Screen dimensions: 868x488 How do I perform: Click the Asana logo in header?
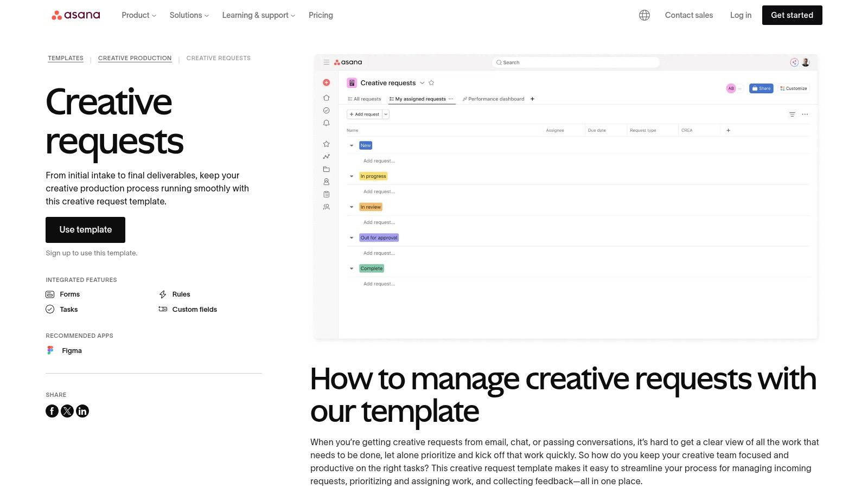(76, 15)
